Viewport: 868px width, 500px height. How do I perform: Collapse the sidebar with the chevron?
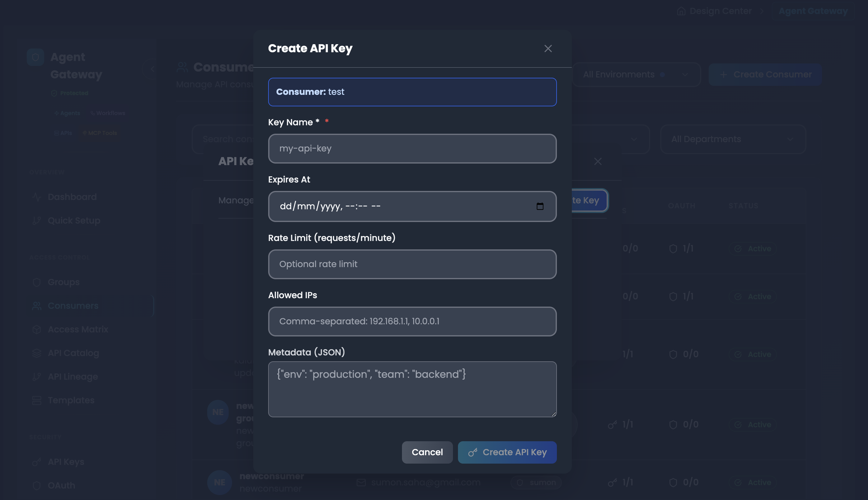click(x=152, y=69)
